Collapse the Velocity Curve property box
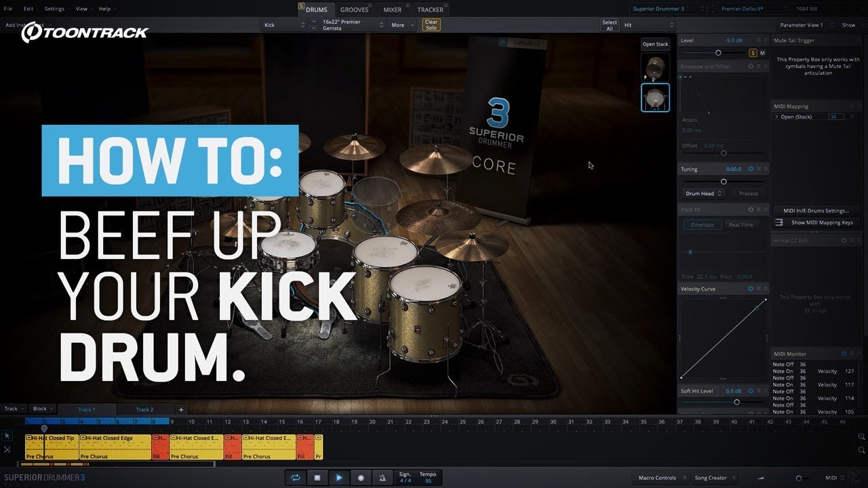868x488 pixels. coord(766,289)
